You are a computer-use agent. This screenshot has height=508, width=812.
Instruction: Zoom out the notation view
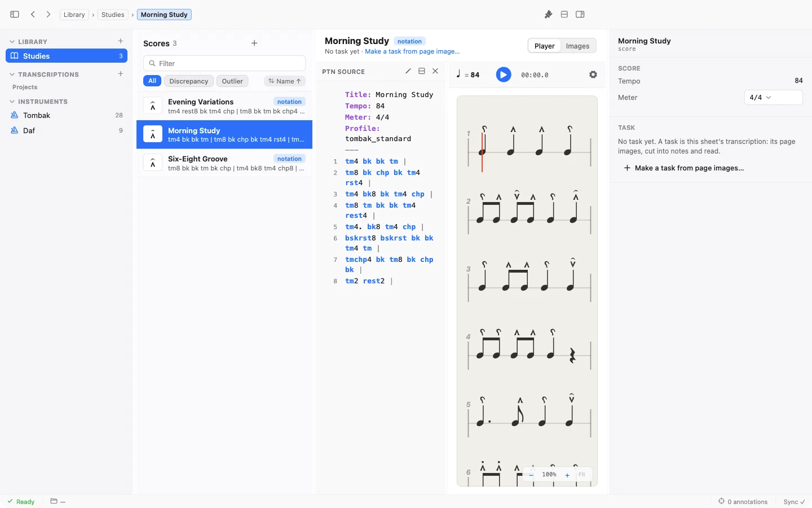coord(531,475)
